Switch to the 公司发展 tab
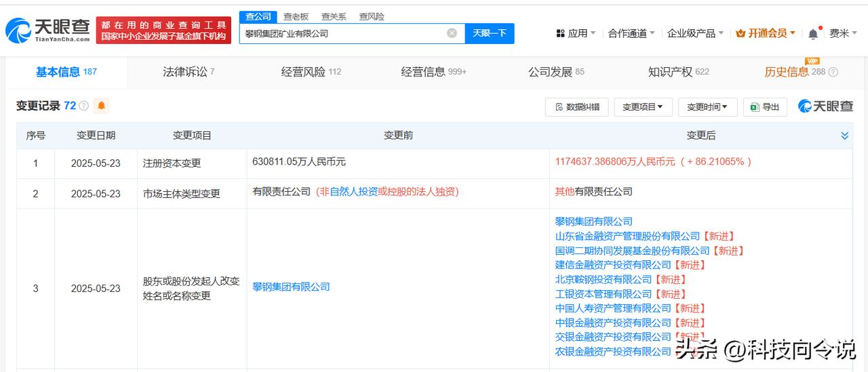 tap(556, 72)
